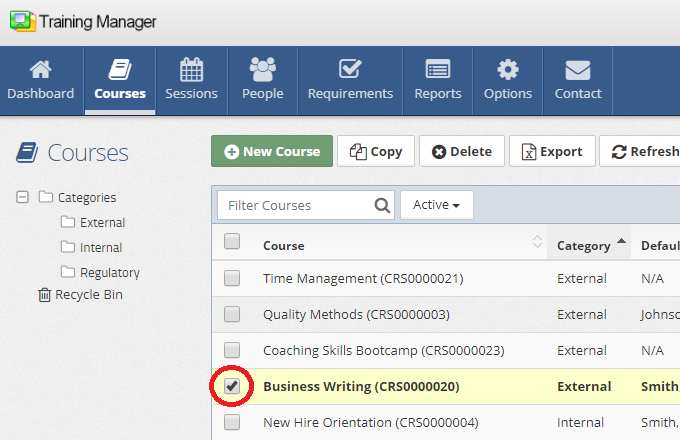Open the Contact envelope icon
680x440 pixels.
click(x=578, y=70)
